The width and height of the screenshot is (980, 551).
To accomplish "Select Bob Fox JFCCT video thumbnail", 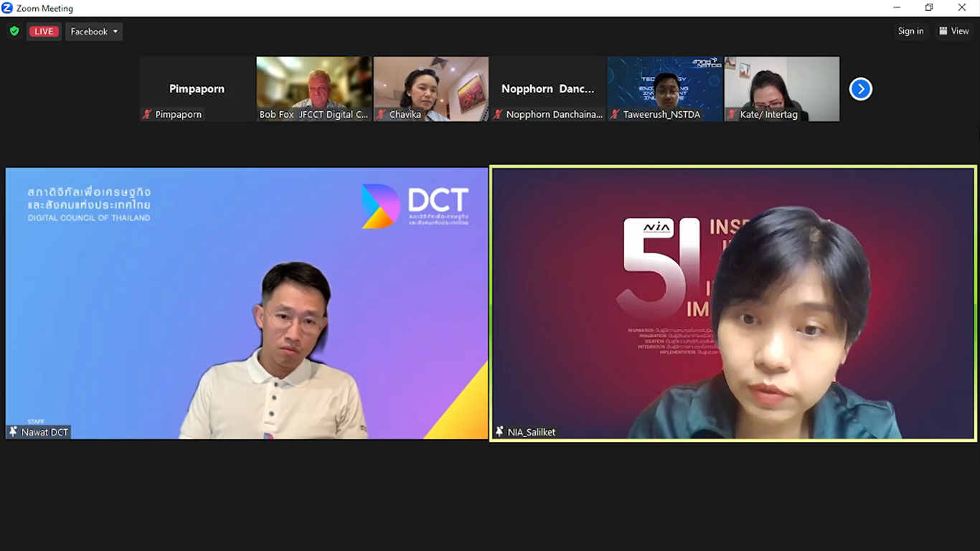I will click(314, 89).
